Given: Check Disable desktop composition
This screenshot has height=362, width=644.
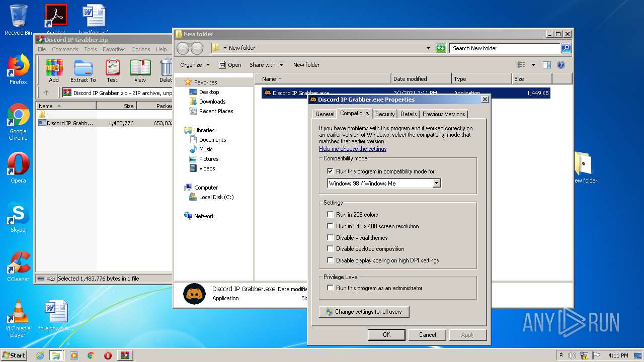Looking at the screenshot, I should pyautogui.click(x=330, y=249).
